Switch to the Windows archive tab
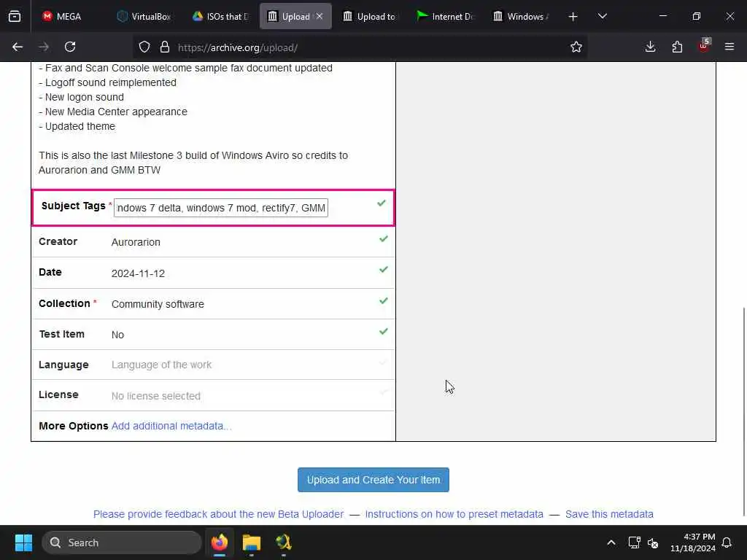 tap(519, 17)
